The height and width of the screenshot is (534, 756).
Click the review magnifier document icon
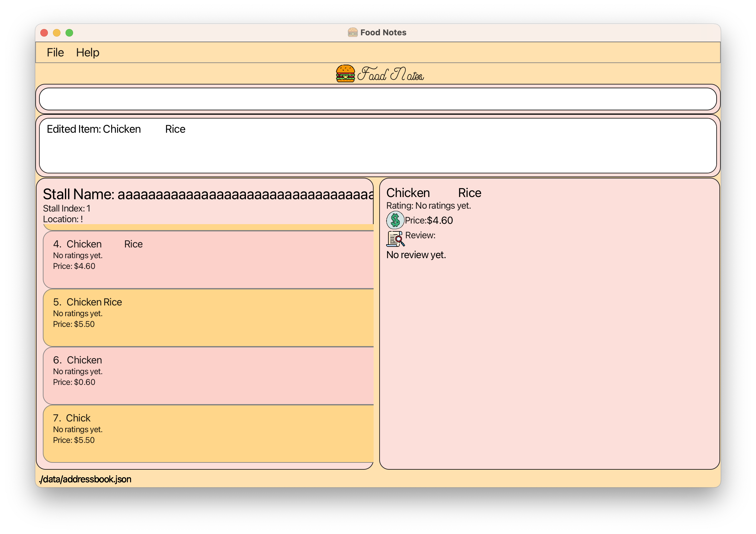click(395, 239)
